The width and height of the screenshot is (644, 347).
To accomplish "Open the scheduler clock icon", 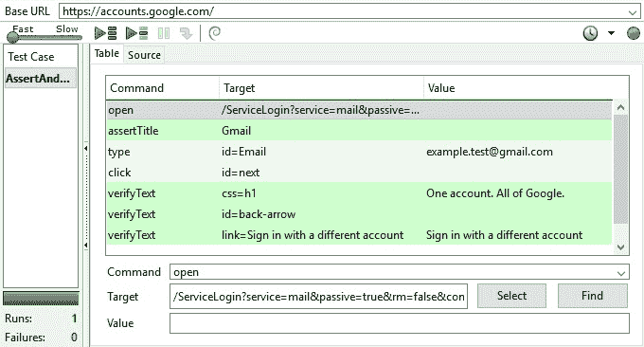I will [590, 33].
